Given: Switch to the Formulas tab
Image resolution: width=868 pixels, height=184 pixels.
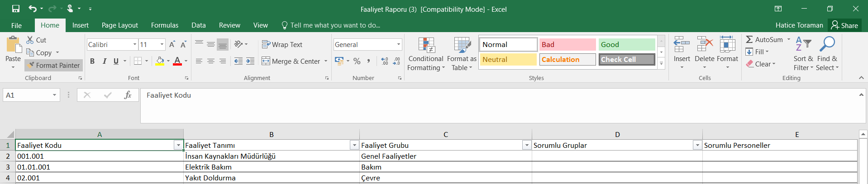Looking at the screenshot, I should (164, 25).
